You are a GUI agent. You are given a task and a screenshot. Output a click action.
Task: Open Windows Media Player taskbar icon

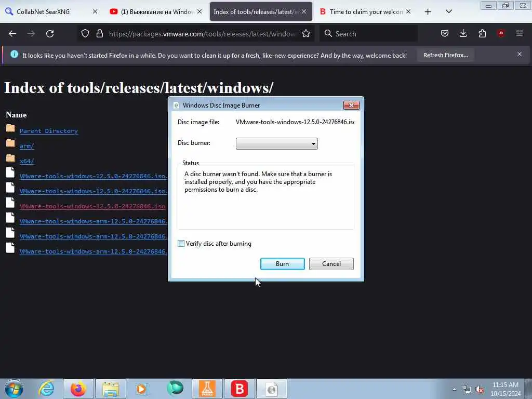pyautogui.click(x=143, y=389)
